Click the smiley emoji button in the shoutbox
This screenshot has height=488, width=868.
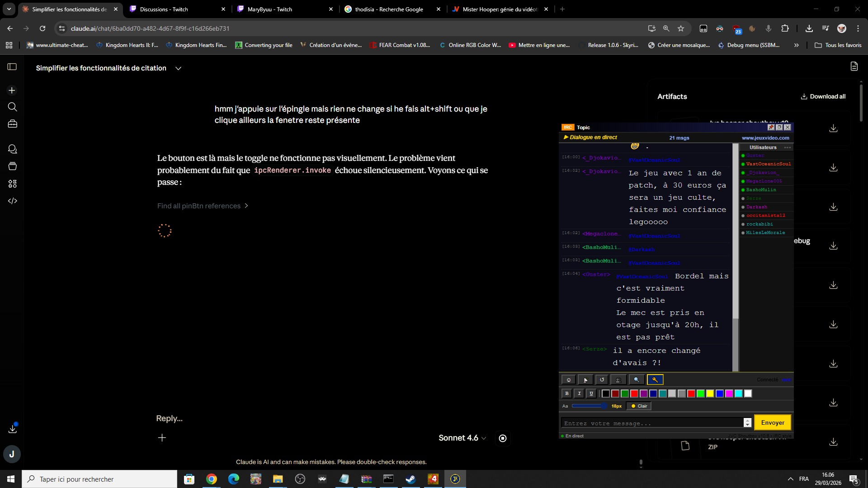pos(569,380)
